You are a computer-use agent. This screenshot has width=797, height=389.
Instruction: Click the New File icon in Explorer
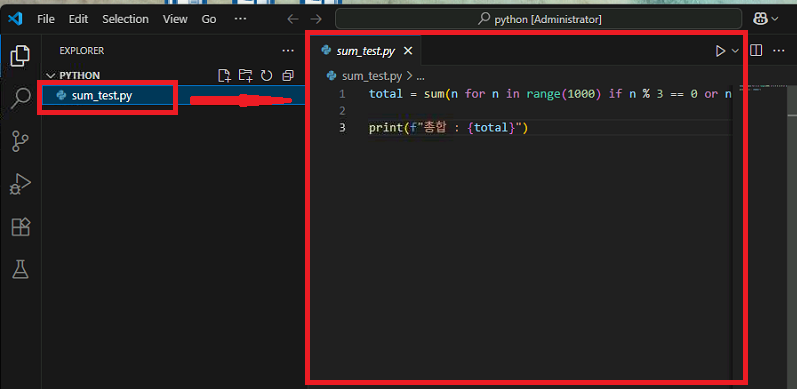[x=224, y=76]
